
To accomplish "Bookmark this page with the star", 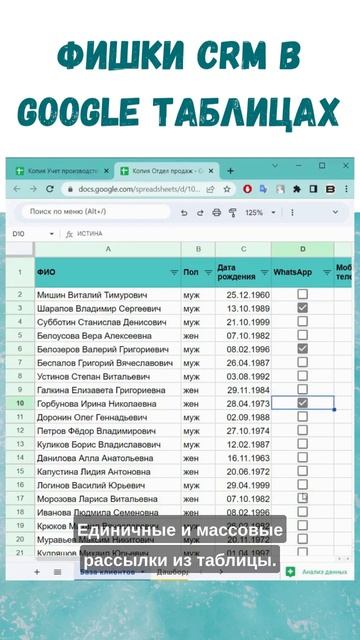I will coord(227,189).
